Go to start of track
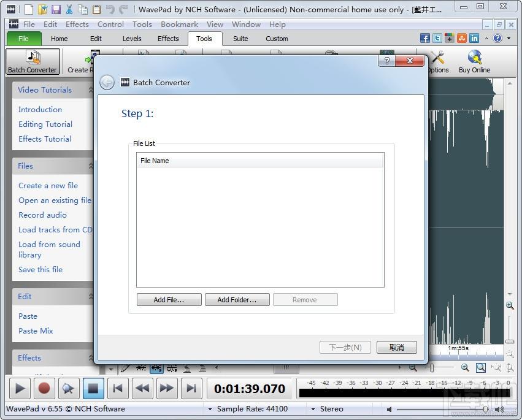This screenshot has width=522, height=420. click(118, 388)
